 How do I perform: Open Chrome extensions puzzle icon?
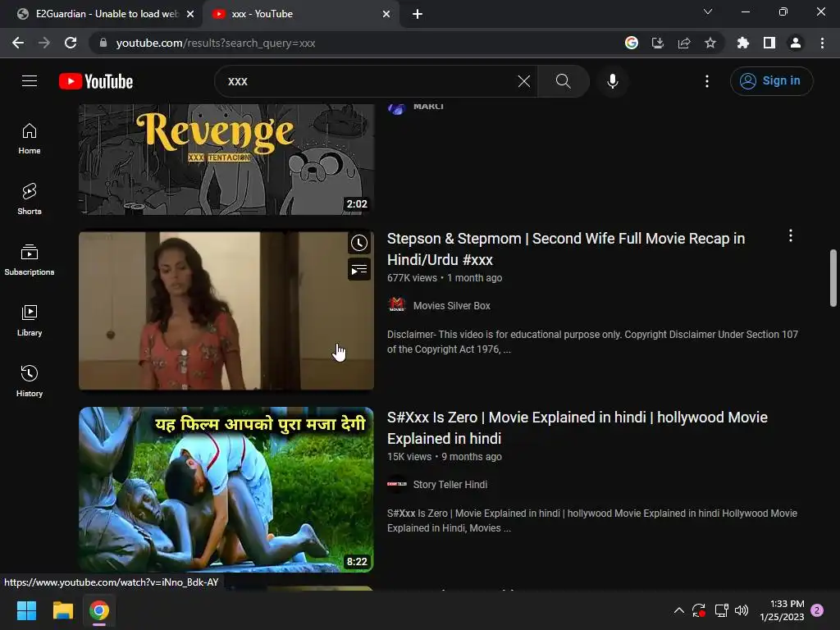(742, 43)
